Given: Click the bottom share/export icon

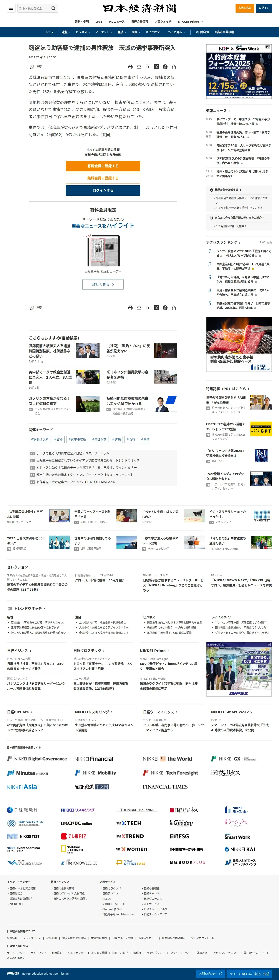Looking at the screenshot, I should (174, 308).
